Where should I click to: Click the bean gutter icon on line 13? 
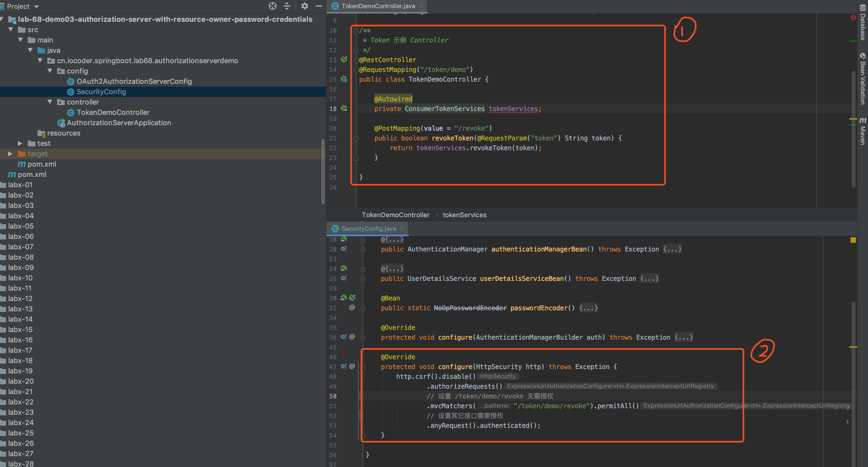click(x=344, y=59)
